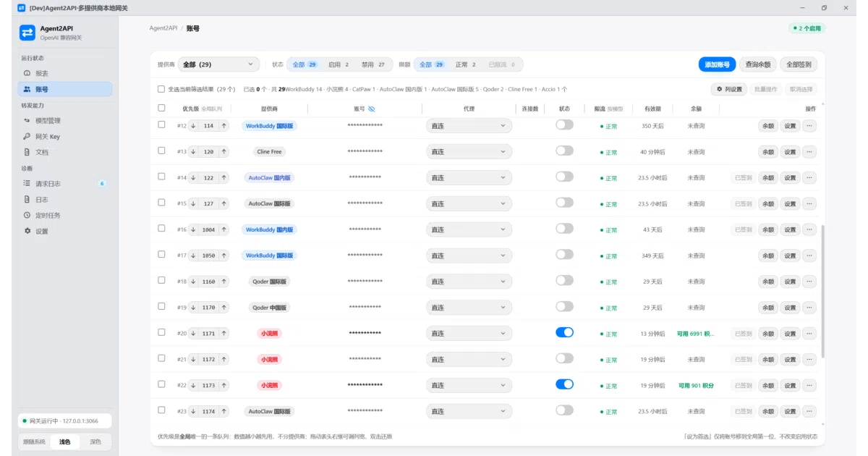The image size is (868, 456).
Task: Click the Agent2API logo icon in sidebar
Action: click(27, 33)
